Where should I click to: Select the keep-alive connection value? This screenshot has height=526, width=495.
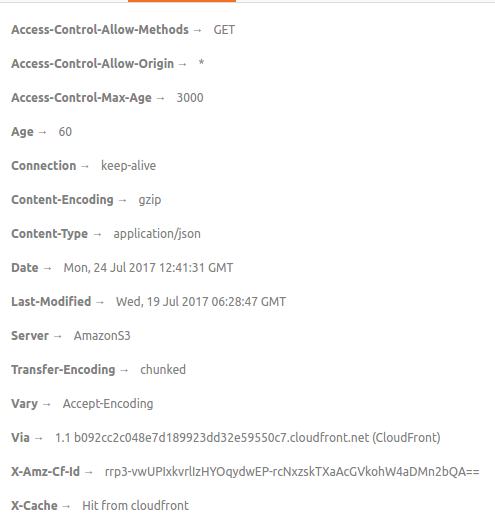[128, 166]
